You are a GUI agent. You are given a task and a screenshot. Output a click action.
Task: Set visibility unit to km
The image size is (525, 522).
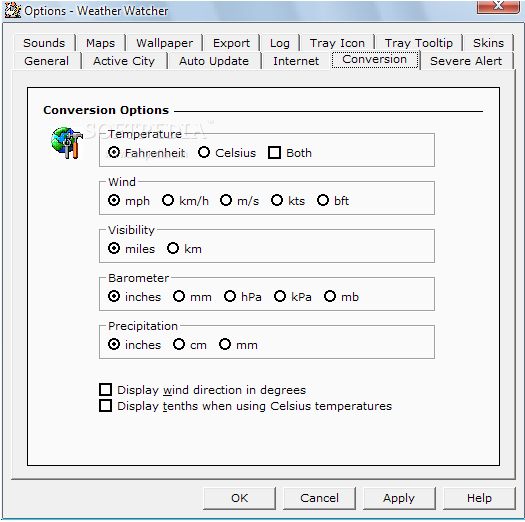[x=184, y=248]
